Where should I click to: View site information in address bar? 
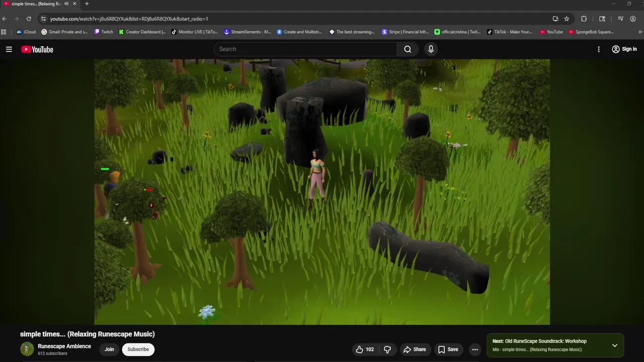point(44,19)
